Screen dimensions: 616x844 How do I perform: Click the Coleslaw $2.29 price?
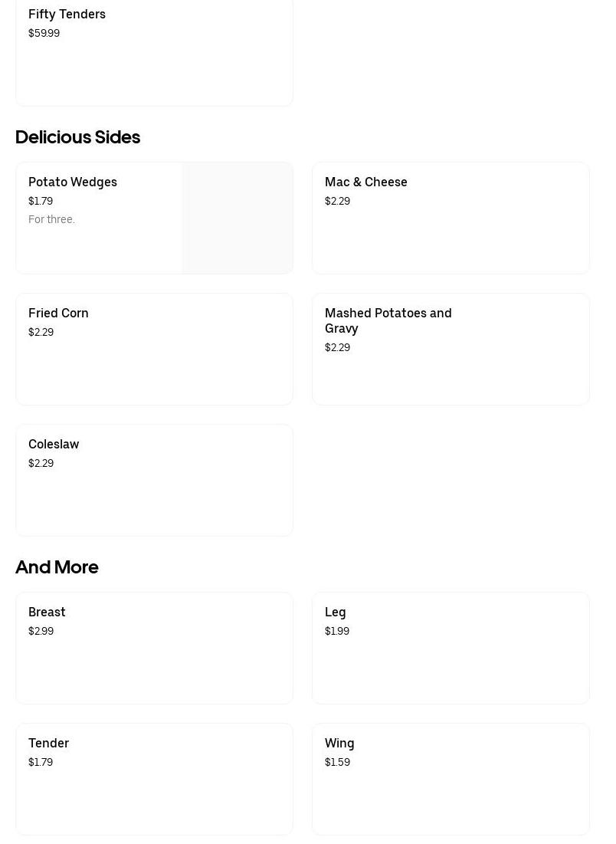41,464
